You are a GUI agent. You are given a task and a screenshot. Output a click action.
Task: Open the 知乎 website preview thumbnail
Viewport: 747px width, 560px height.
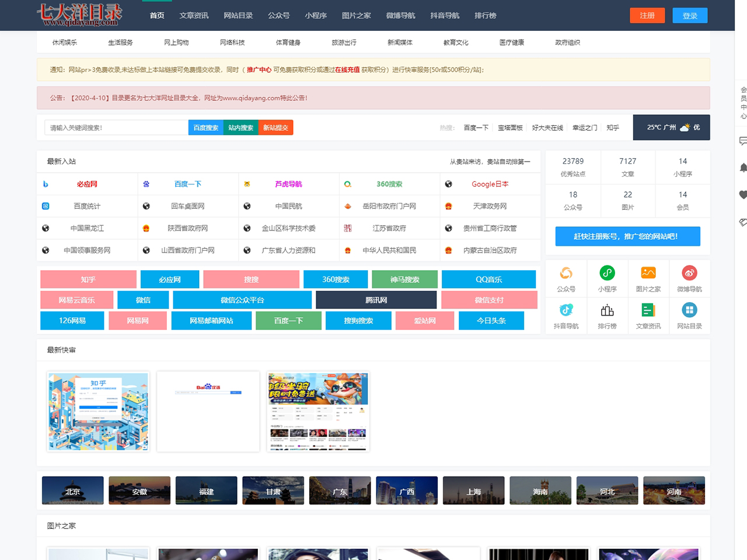(98, 411)
